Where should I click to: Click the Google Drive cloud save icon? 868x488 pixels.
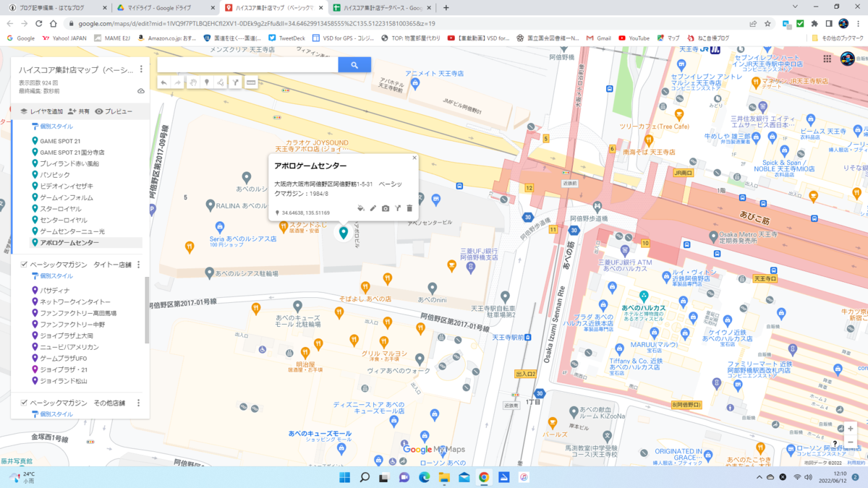141,91
